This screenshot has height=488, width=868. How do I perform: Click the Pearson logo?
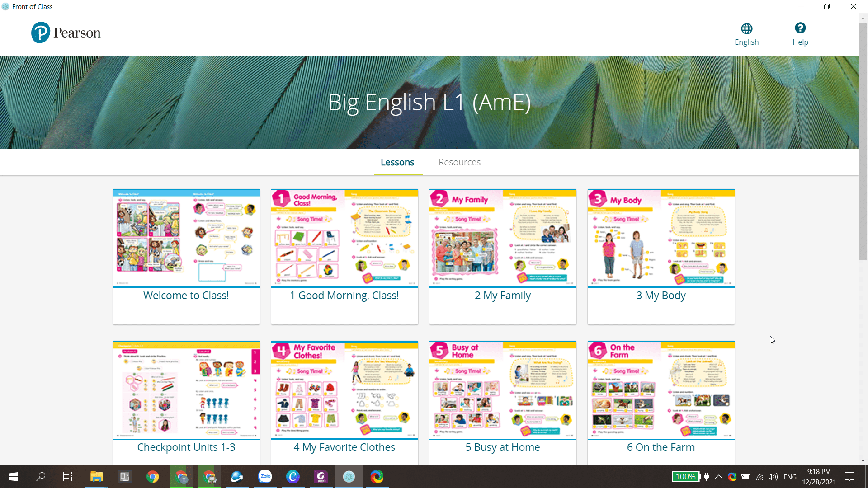[x=66, y=32]
